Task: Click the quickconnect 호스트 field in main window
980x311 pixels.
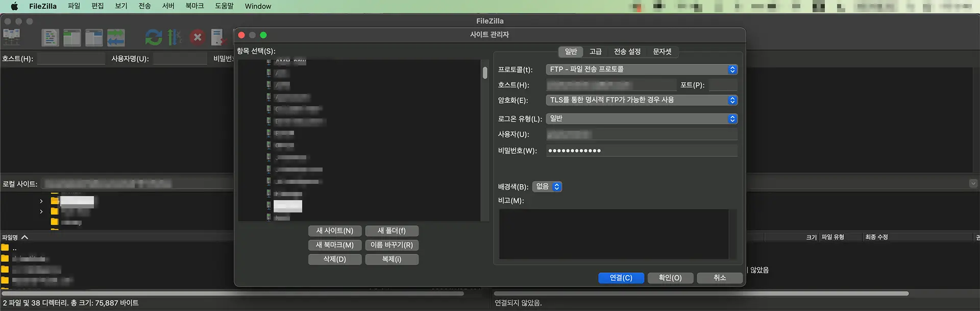Action: [x=71, y=59]
